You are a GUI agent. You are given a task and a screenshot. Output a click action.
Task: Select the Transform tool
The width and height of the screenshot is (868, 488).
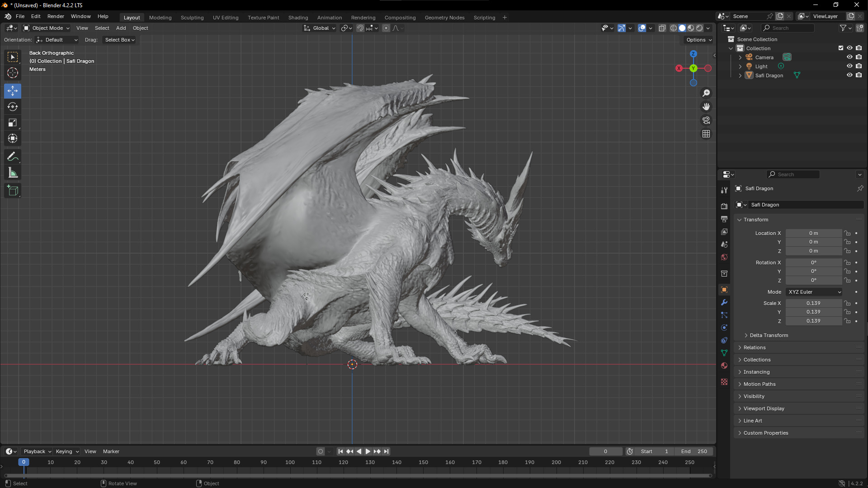(13, 138)
